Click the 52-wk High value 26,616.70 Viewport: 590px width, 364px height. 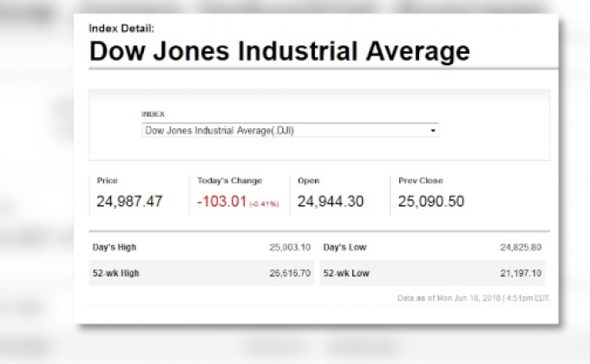coord(290,273)
